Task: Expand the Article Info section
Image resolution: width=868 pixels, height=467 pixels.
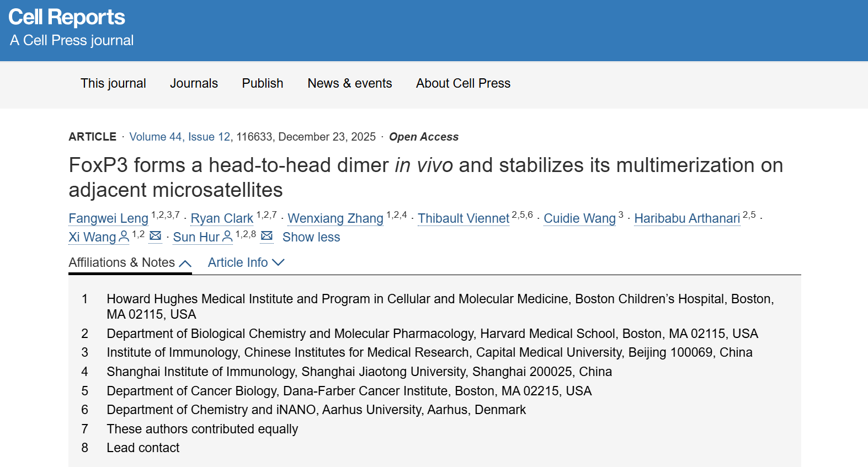Action: pos(246,263)
